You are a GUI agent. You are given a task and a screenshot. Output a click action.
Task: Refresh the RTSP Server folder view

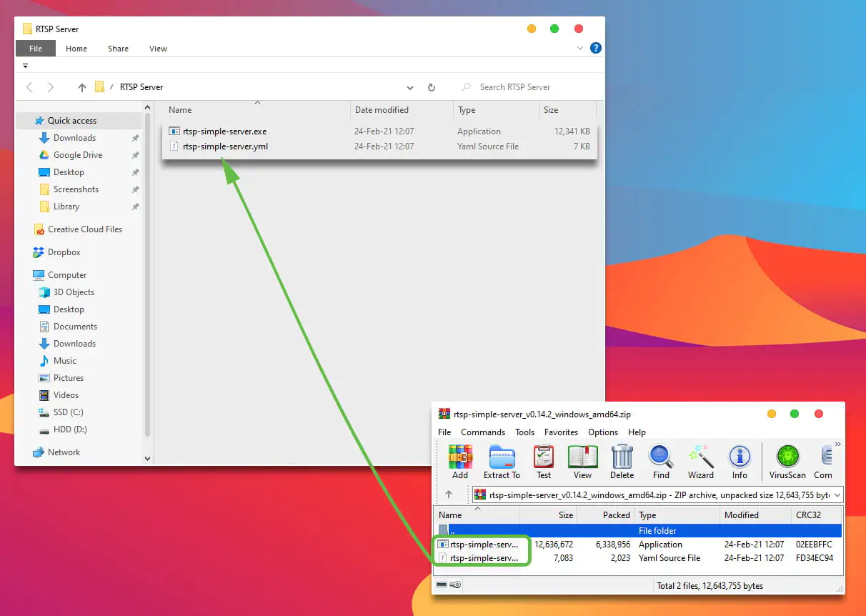(432, 87)
